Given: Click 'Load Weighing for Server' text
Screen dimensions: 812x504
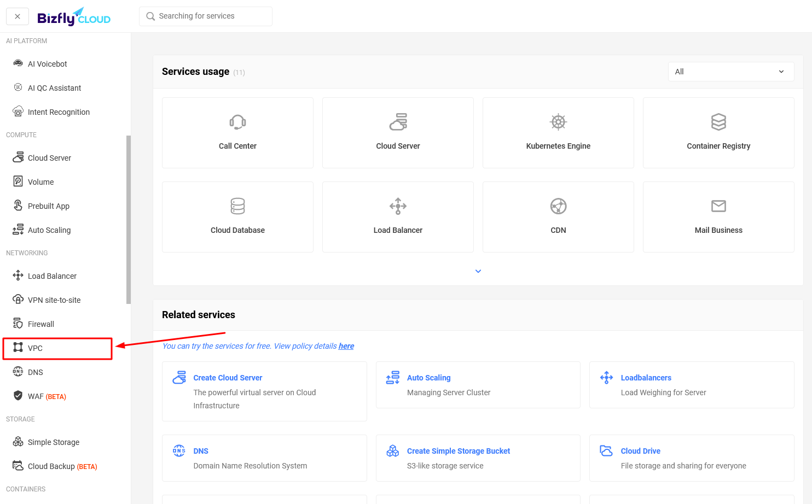Looking at the screenshot, I should click(x=663, y=392).
